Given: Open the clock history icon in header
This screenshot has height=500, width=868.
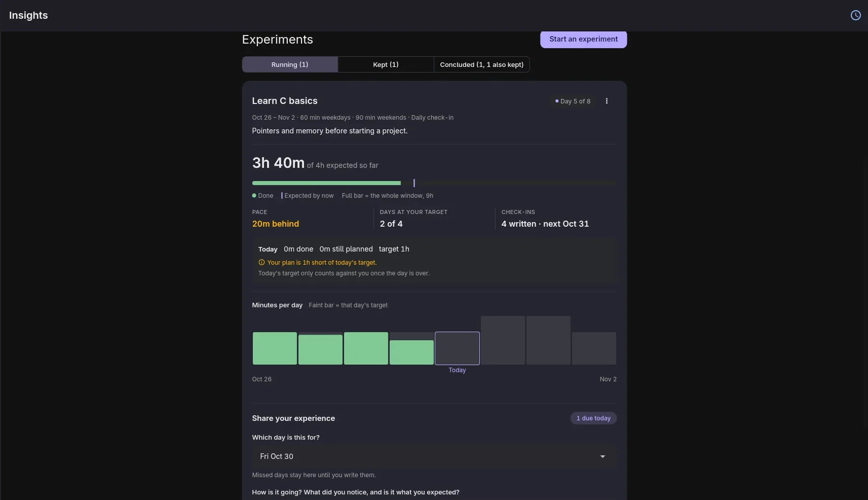Looking at the screenshot, I should (x=855, y=15).
